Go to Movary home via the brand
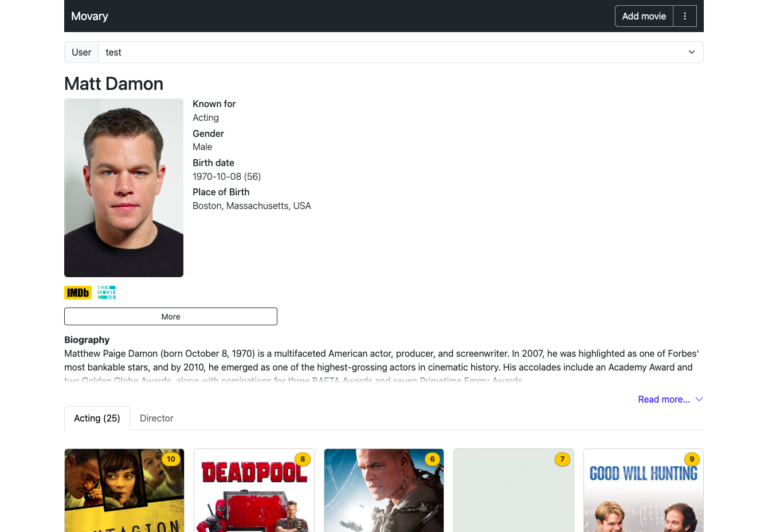Image resolution: width=768 pixels, height=532 pixels. [x=89, y=16]
